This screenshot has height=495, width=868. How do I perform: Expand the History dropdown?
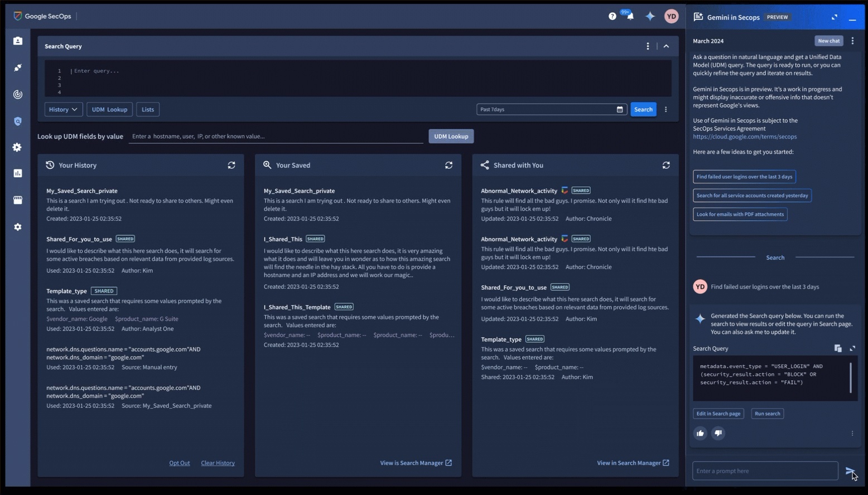pos(63,109)
